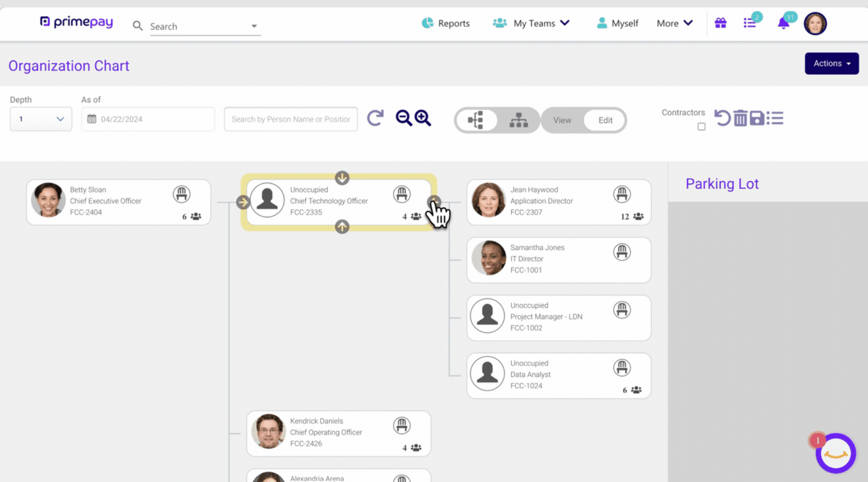Click the Organization Chart title
Viewport: 868px width, 482px height.
pyautogui.click(x=69, y=66)
